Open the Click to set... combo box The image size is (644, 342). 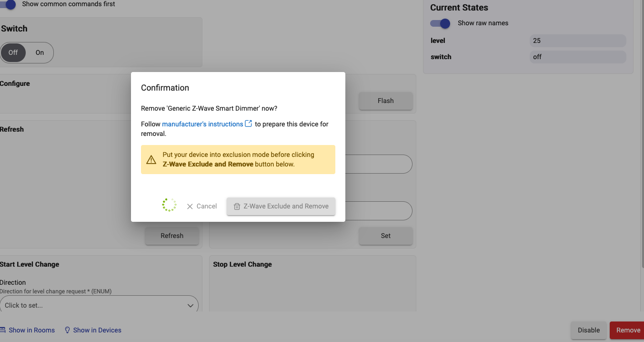coord(95,306)
